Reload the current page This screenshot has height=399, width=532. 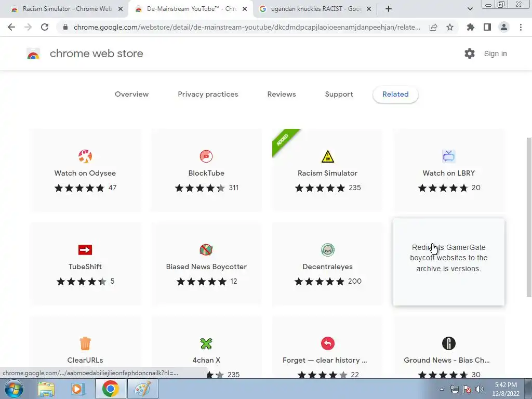coord(45,27)
